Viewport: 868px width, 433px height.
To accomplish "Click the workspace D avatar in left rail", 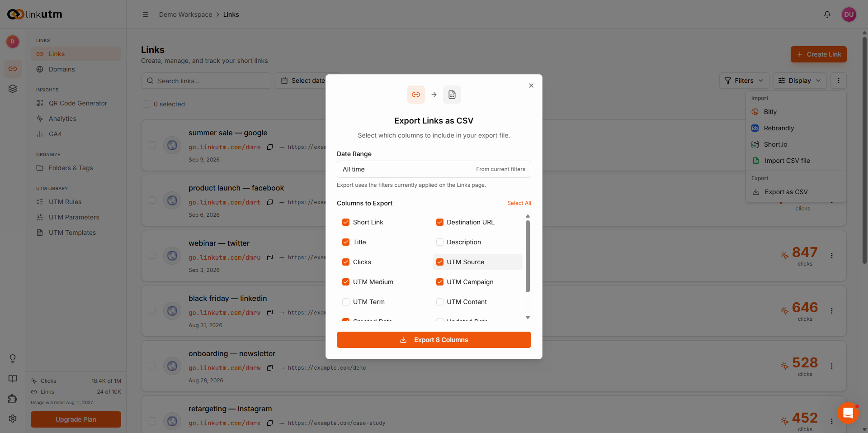I will 13,42.
